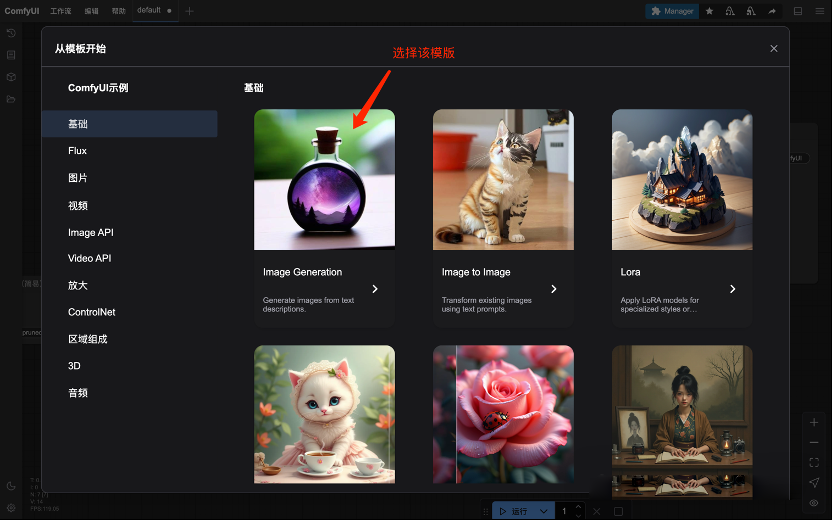Switch to the default workflow tab

pos(155,11)
